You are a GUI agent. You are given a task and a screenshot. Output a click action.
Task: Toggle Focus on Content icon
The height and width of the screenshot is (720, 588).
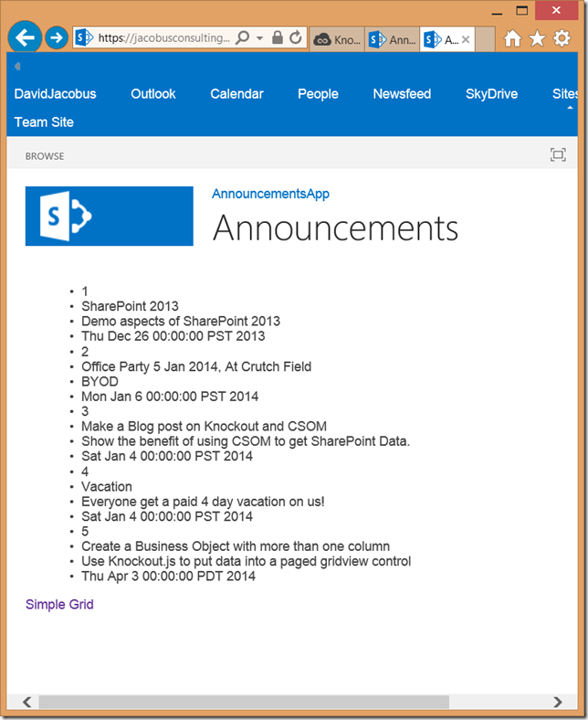click(x=558, y=154)
